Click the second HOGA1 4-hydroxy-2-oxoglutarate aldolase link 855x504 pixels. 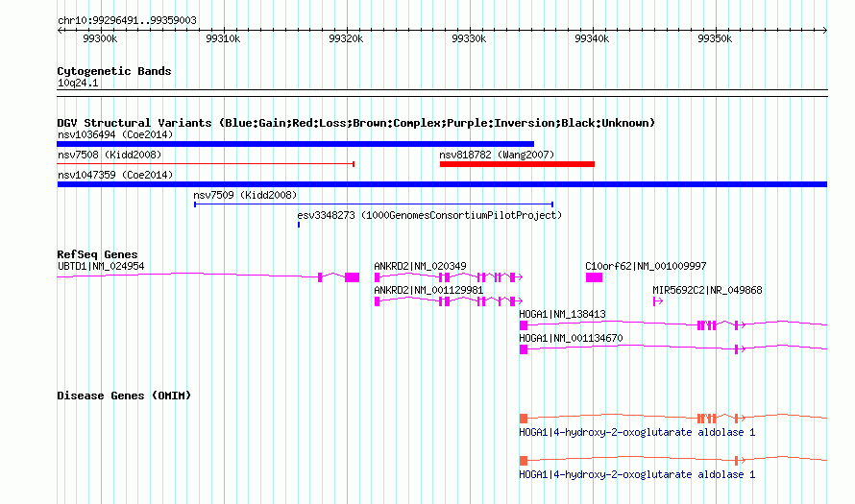(637, 475)
